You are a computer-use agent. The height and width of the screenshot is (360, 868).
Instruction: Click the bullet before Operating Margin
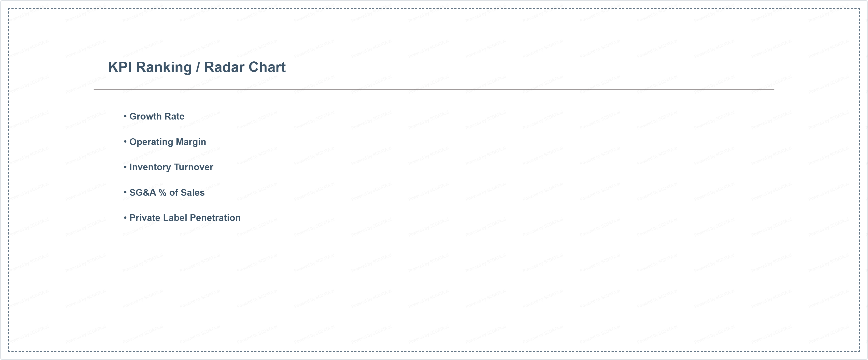125,141
